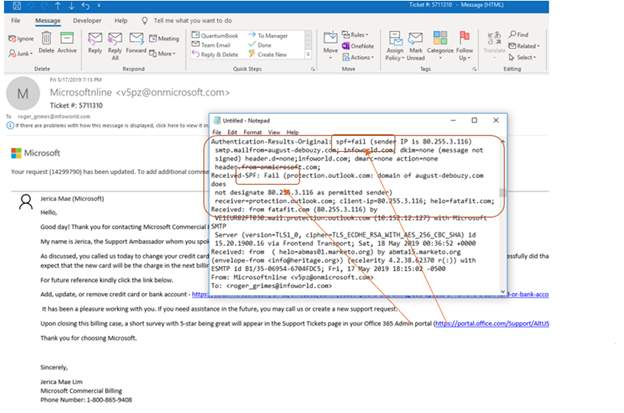
Task: Click Notepad scrollbar down arrow
Action: point(503,292)
